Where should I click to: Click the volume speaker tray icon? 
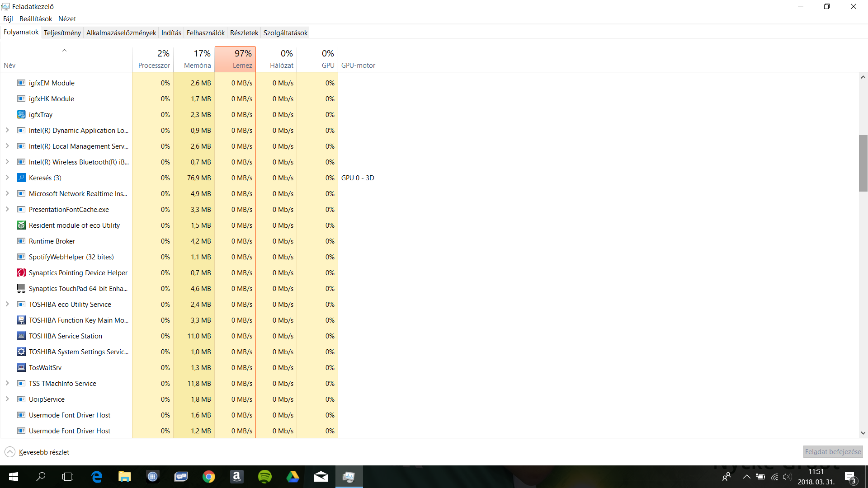point(787,477)
